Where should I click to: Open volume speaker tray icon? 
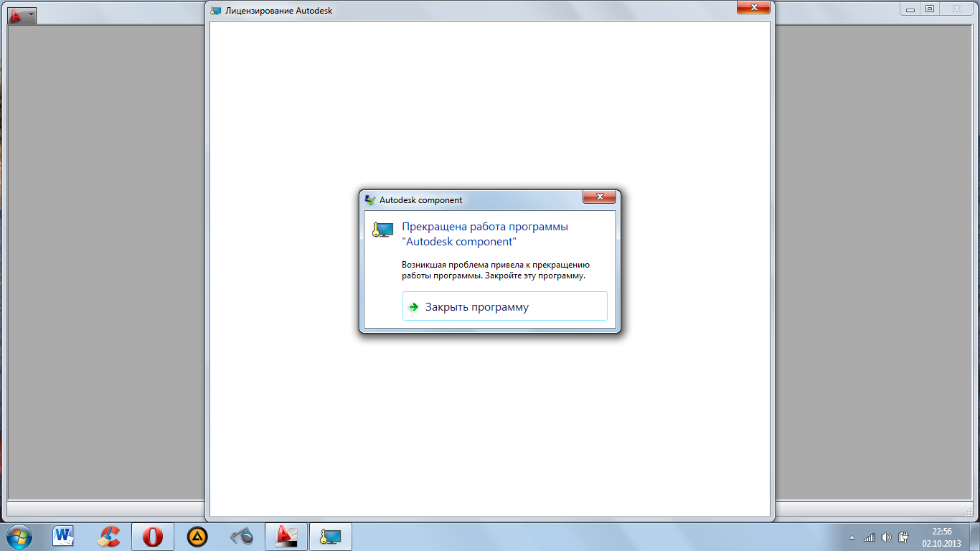click(886, 537)
